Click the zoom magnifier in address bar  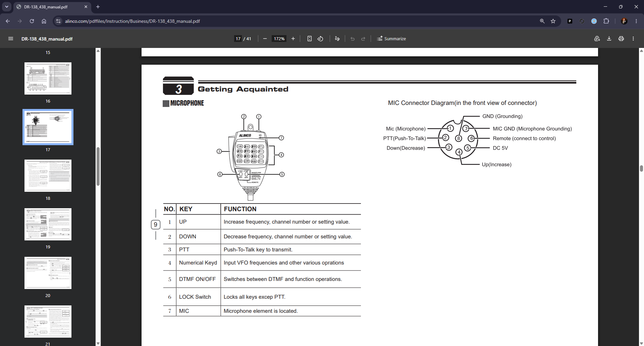click(x=542, y=21)
